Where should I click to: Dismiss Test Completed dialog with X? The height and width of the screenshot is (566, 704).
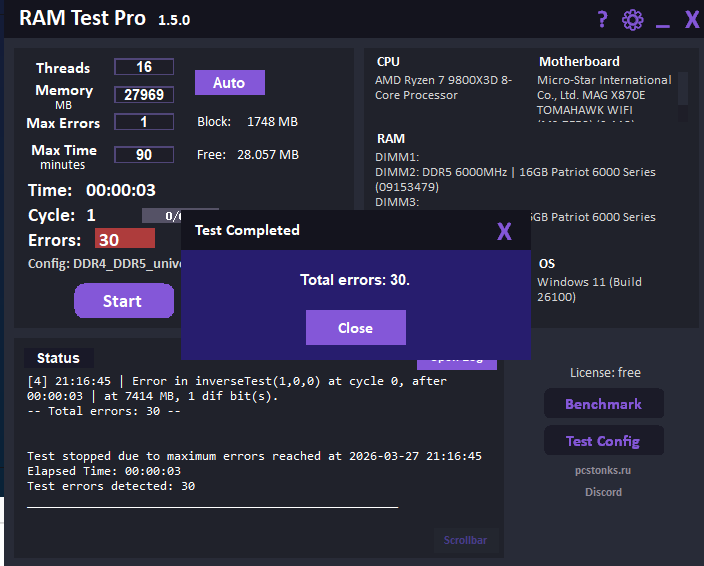pos(504,231)
